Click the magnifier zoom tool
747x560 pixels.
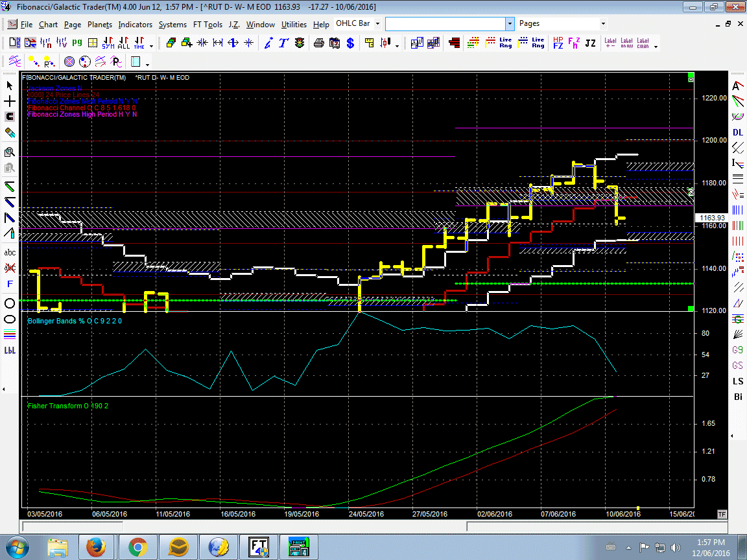[x=10, y=152]
